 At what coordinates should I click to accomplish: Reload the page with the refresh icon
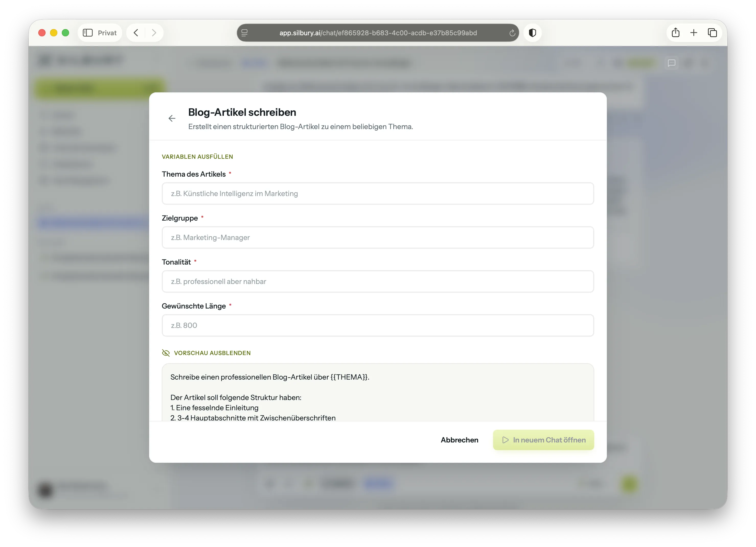pyautogui.click(x=512, y=33)
